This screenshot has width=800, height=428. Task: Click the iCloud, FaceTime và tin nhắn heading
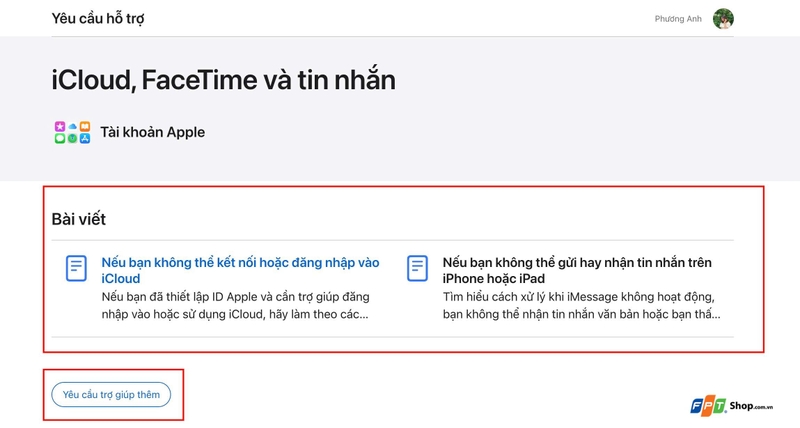click(x=223, y=80)
